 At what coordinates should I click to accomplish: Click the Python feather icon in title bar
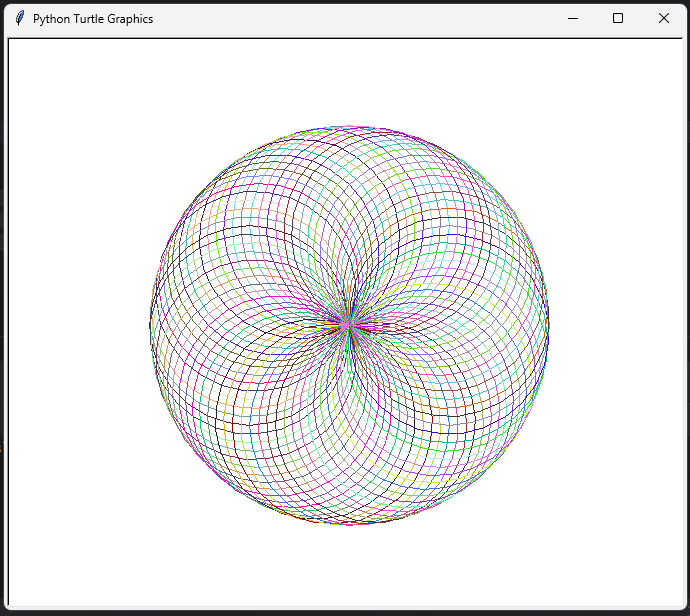point(19,18)
